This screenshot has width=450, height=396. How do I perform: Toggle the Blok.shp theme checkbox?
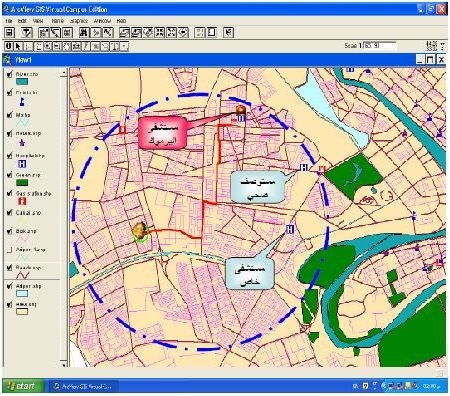pos(9,231)
